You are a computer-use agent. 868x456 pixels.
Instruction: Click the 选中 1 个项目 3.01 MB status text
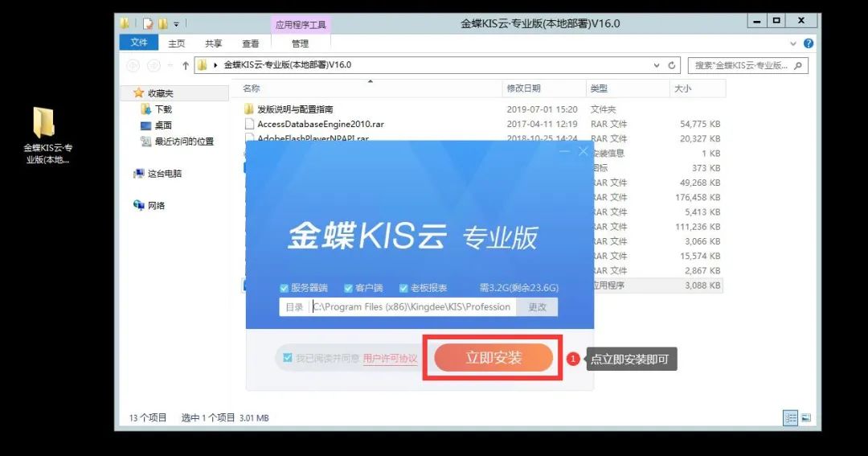[225, 417]
